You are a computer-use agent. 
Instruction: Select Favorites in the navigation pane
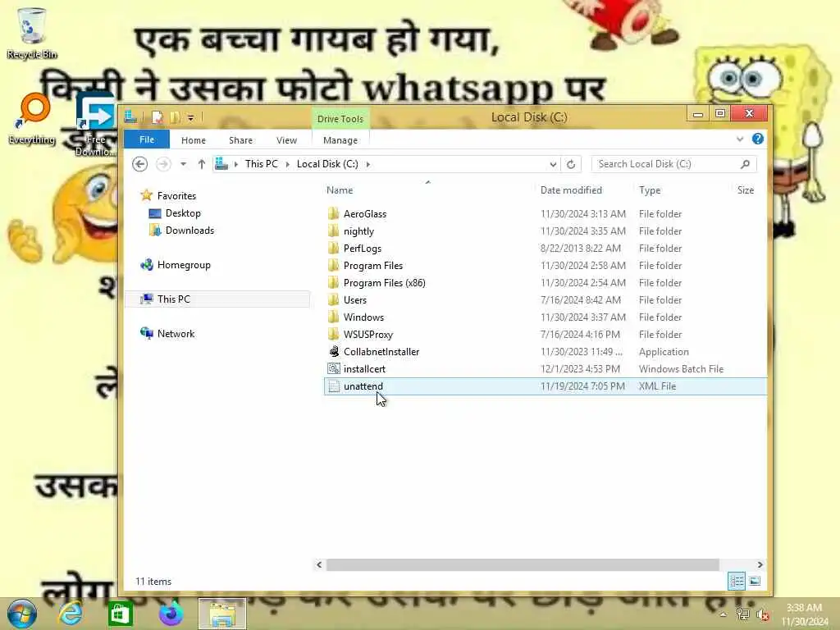[x=176, y=195]
